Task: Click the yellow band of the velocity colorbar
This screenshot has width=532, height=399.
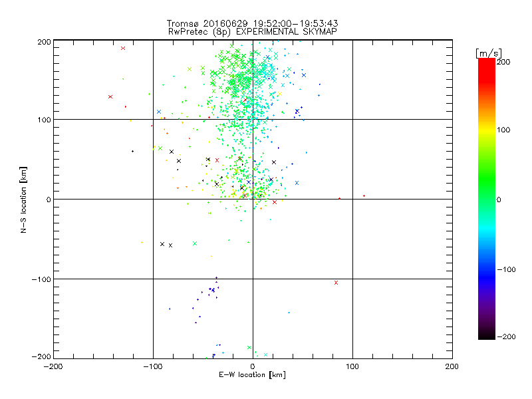Action: pyautogui.click(x=487, y=130)
